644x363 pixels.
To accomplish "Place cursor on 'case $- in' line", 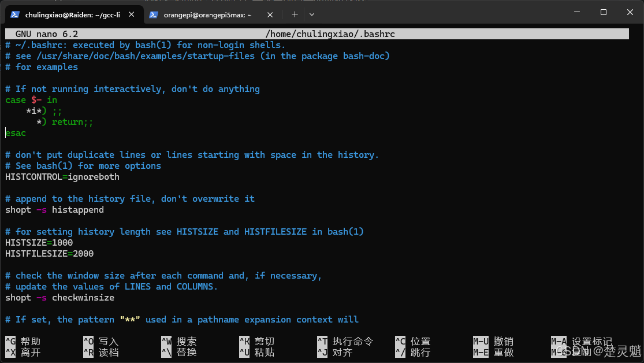I will click(x=31, y=100).
